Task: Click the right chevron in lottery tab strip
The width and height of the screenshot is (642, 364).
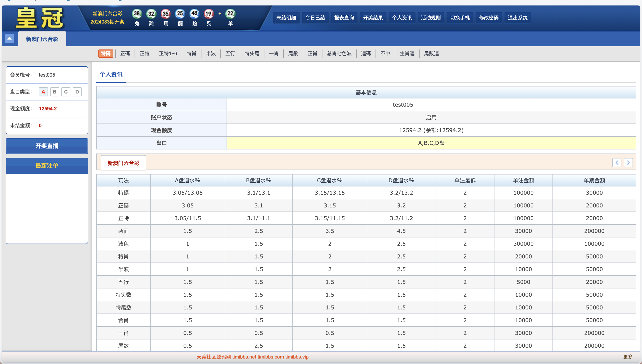Action: tap(628, 162)
